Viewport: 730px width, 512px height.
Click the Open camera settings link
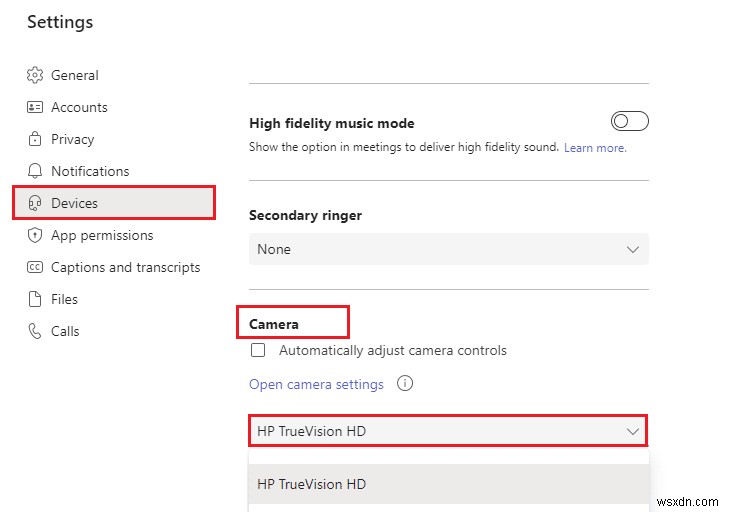(316, 384)
